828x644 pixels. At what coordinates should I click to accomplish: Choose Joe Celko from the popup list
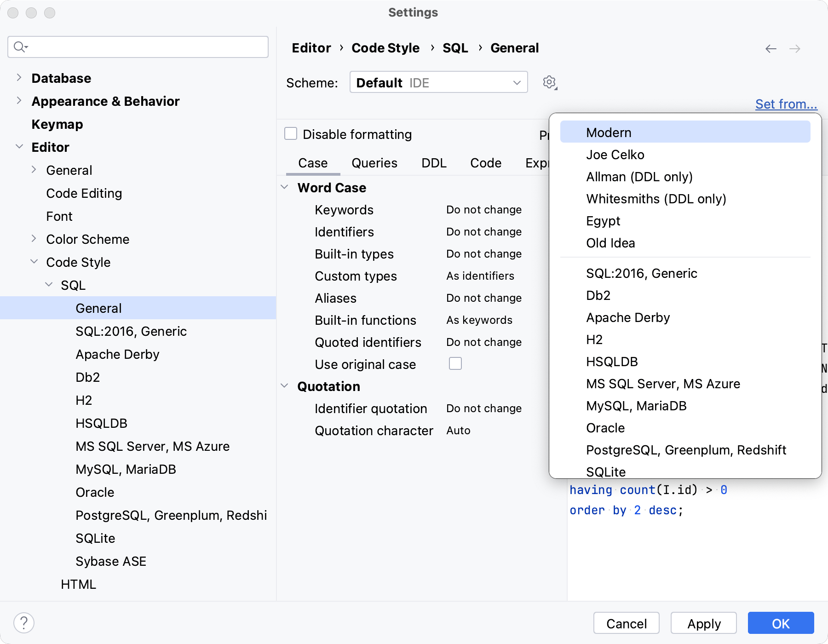(615, 155)
